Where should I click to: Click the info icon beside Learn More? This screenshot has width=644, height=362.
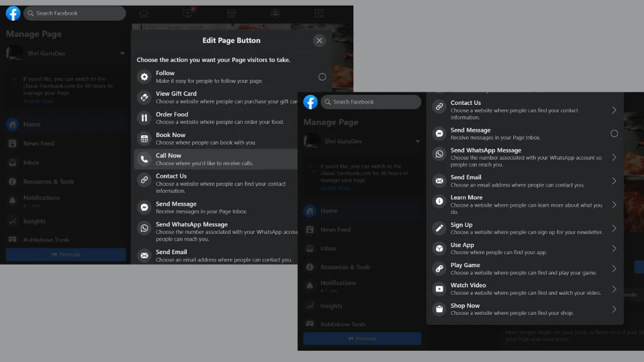pos(439,201)
